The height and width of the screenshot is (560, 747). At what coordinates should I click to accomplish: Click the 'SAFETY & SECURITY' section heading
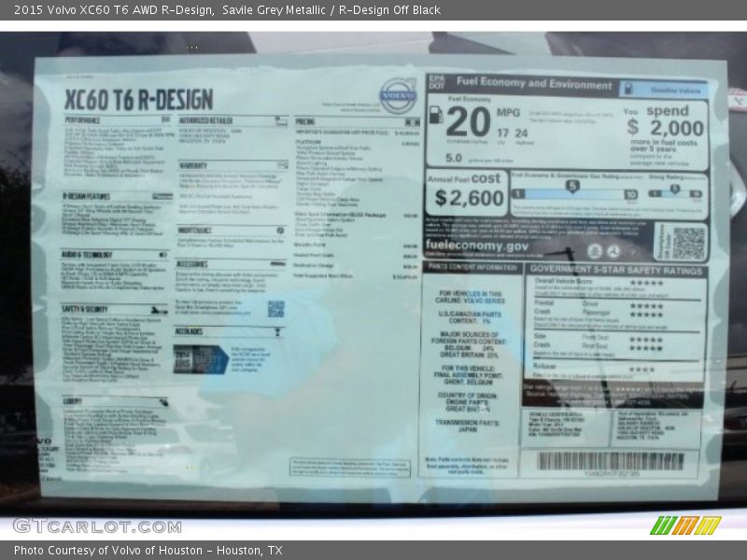(x=84, y=309)
